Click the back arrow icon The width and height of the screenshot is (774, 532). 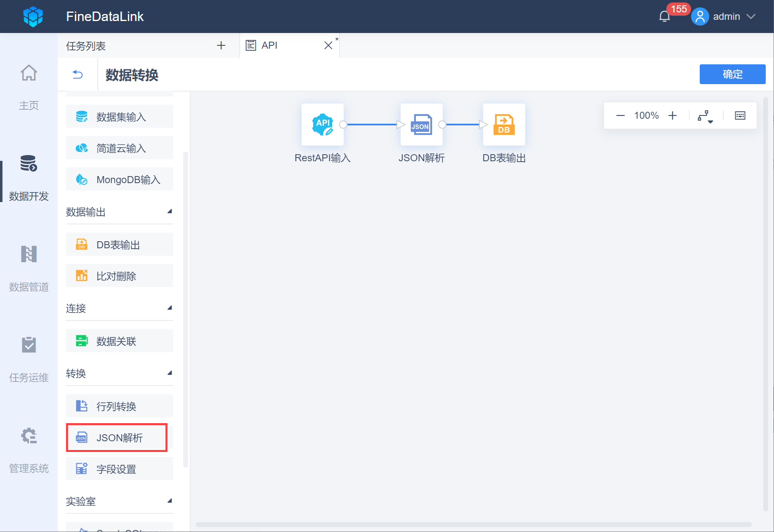78,74
